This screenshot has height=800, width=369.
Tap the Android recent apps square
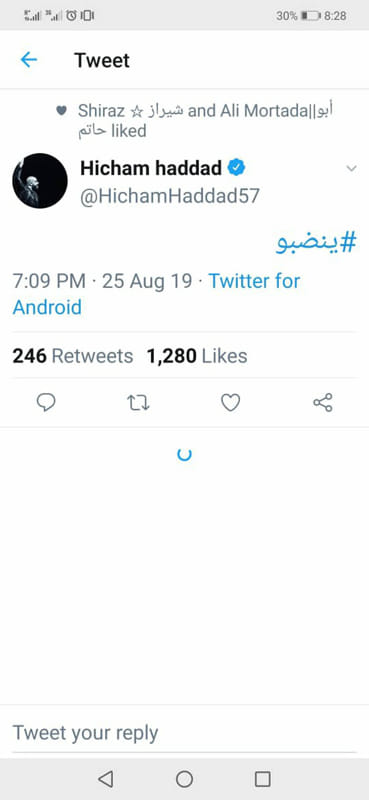pyautogui.click(x=262, y=779)
